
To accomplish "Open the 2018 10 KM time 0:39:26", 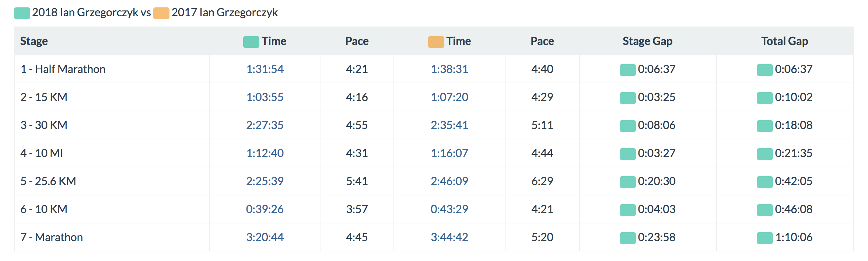I will pos(265,209).
